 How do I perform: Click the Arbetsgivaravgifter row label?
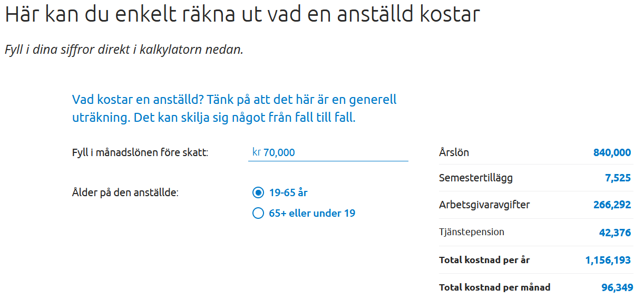click(x=484, y=205)
